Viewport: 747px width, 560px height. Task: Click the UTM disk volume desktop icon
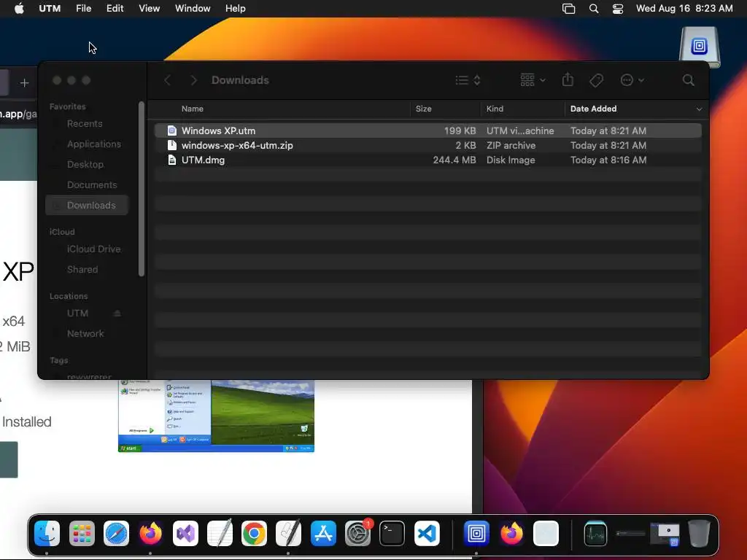pyautogui.click(x=700, y=47)
